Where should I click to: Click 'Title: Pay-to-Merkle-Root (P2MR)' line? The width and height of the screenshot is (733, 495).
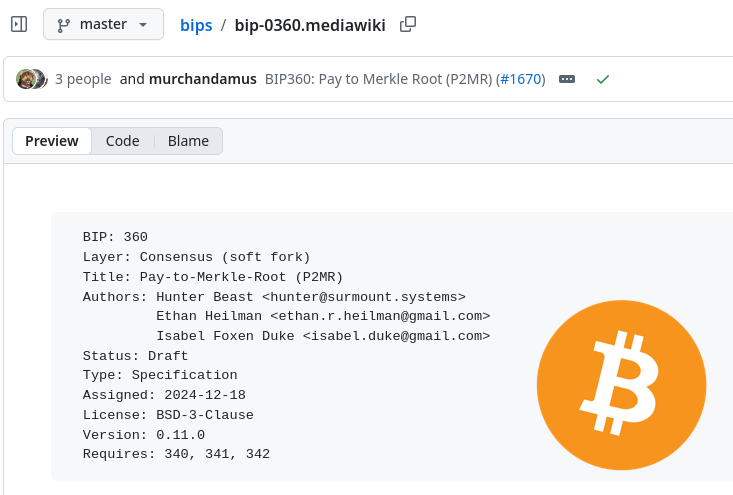[213, 277]
